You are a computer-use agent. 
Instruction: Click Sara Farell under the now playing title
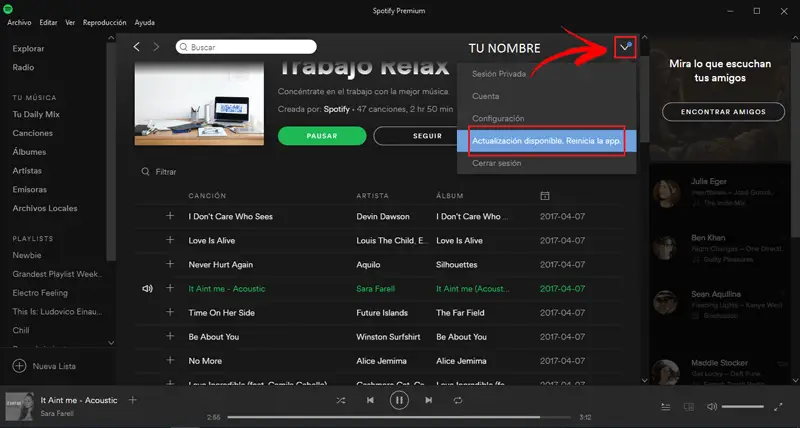click(x=57, y=413)
